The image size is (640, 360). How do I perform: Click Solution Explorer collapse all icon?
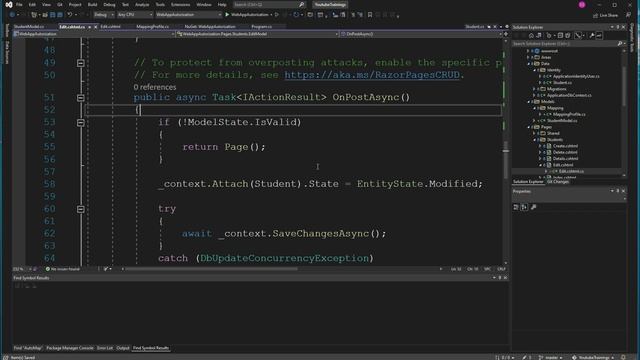coord(560,36)
